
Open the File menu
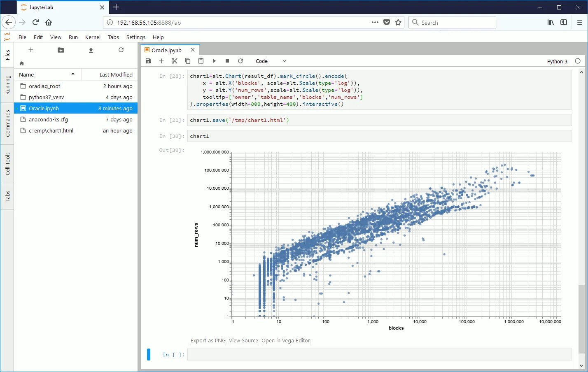point(22,37)
